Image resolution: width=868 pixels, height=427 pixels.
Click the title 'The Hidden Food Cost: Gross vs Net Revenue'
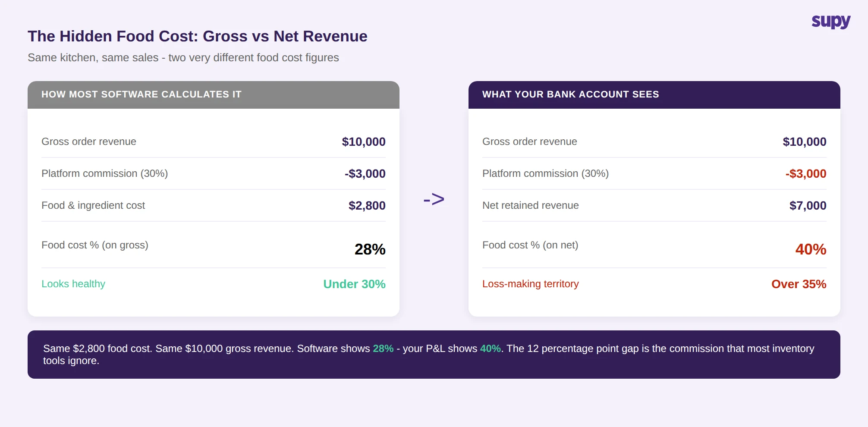pos(198,36)
